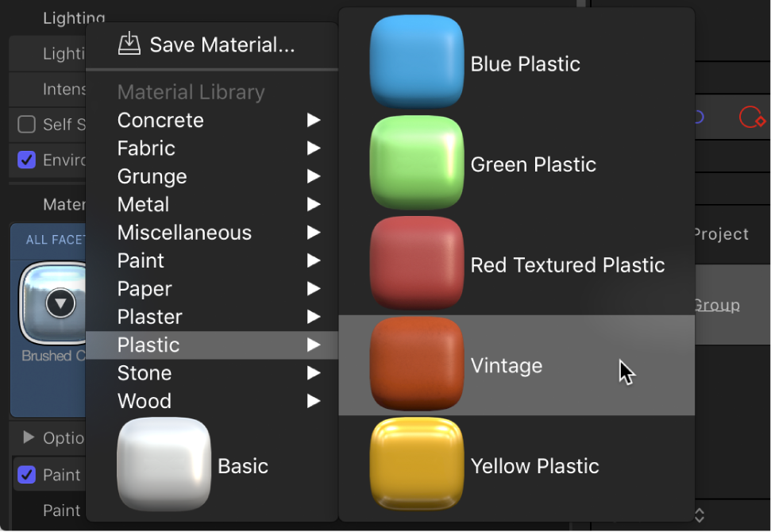Select the Vintage orange material swatch
This screenshot has width=771, height=532.
pyautogui.click(x=416, y=364)
